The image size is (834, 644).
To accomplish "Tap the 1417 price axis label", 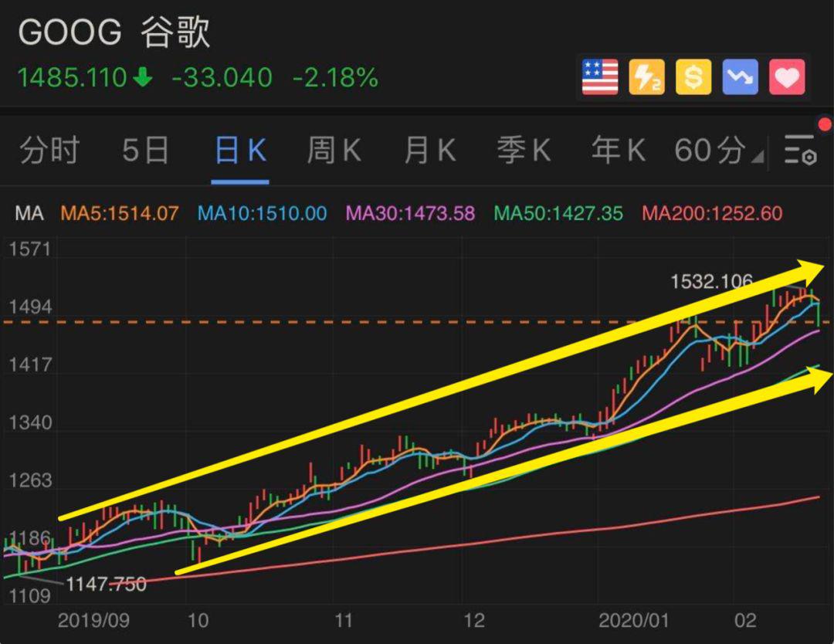I will [x=30, y=364].
